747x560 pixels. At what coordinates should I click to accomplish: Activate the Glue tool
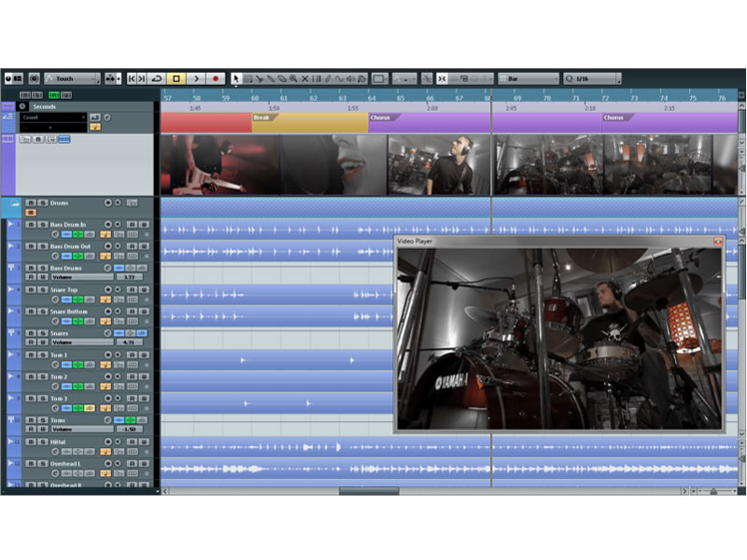272,78
